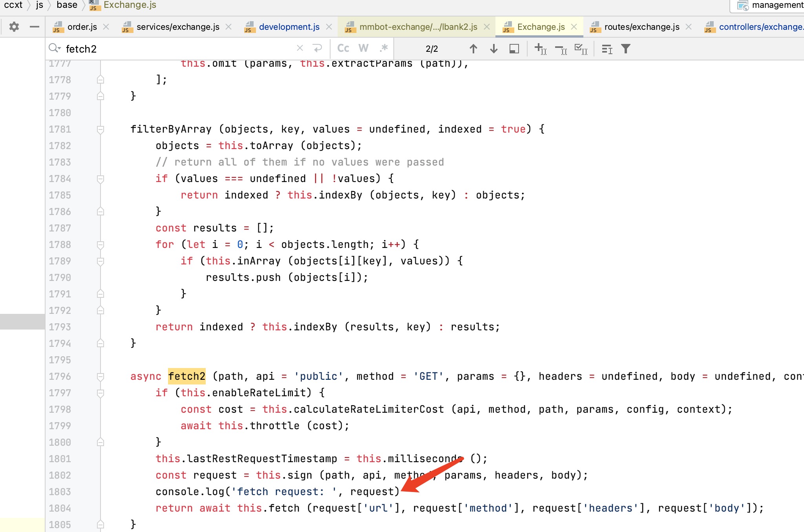Enable regex (.*) search mode
The height and width of the screenshot is (532, 804).
384,48
